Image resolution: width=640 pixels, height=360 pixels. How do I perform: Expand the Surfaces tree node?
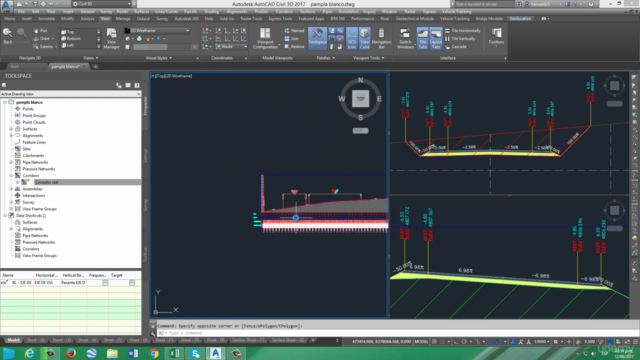pyautogui.click(x=11, y=129)
